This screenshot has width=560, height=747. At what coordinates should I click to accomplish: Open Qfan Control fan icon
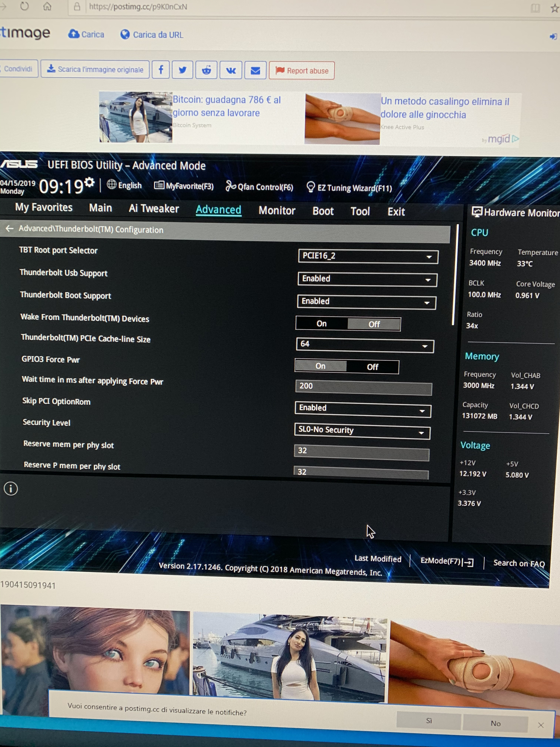coord(231,186)
